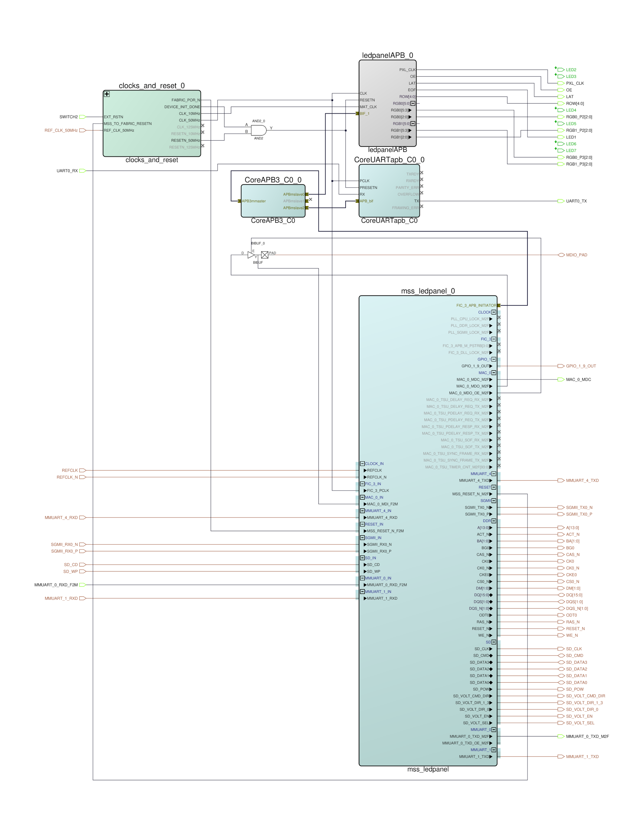Click unused marker on CLK_125MHz pin

(x=203, y=126)
